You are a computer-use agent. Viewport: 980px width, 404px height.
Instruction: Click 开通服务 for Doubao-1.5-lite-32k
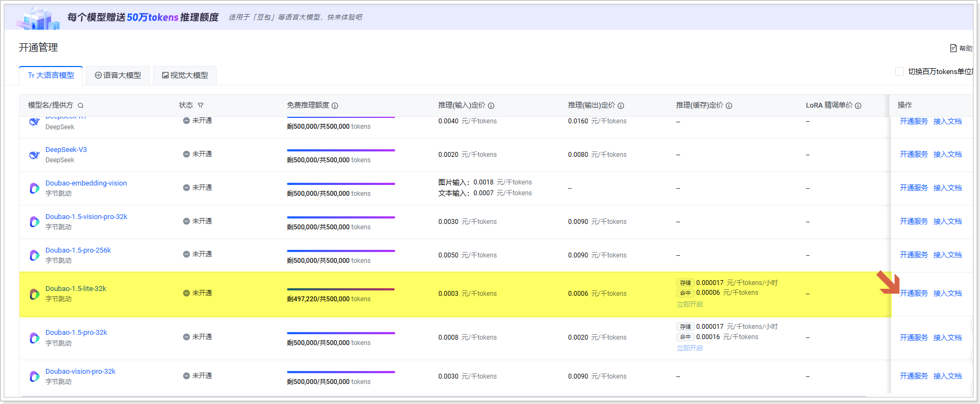914,293
